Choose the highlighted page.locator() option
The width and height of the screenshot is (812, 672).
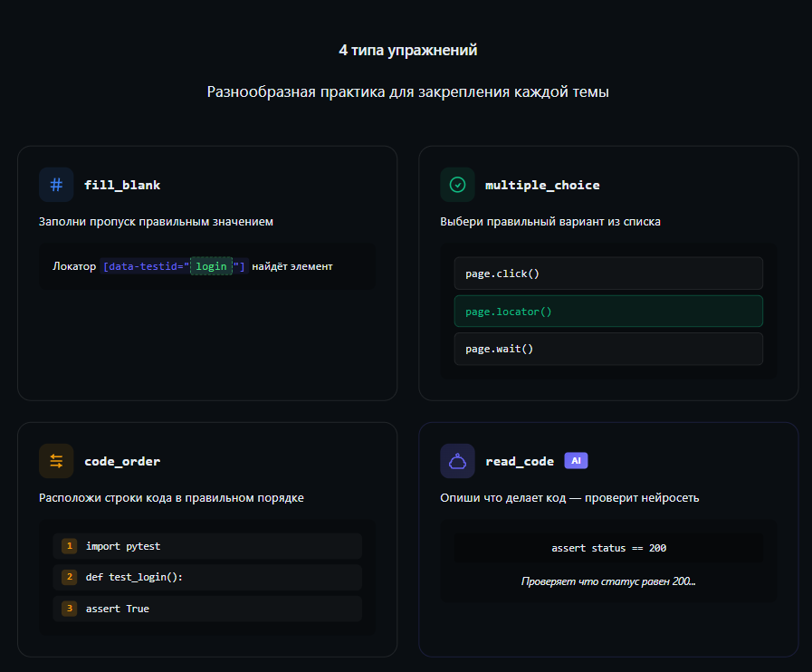(x=607, y=311)
